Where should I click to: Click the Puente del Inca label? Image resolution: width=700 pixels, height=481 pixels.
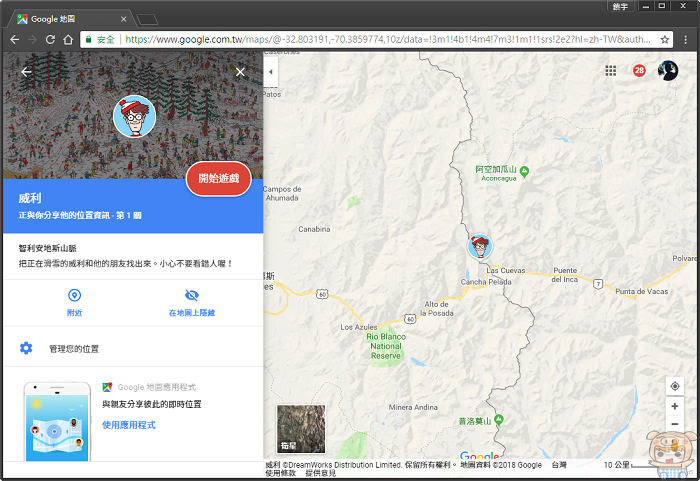565,275
